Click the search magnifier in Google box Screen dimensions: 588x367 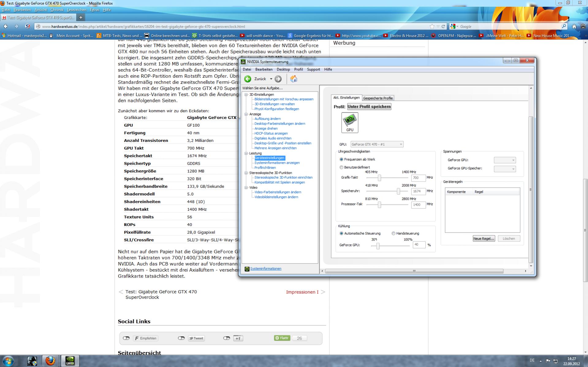coord(564,26)
